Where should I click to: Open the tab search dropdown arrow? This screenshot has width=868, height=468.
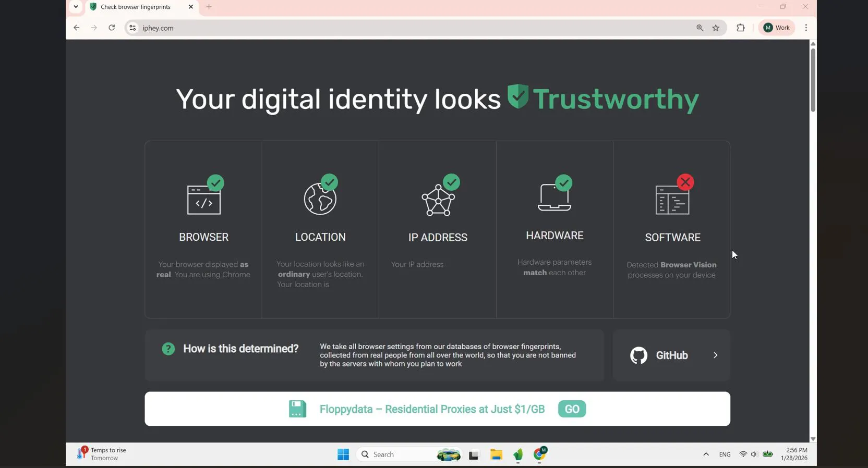click(x=76, y=7)
